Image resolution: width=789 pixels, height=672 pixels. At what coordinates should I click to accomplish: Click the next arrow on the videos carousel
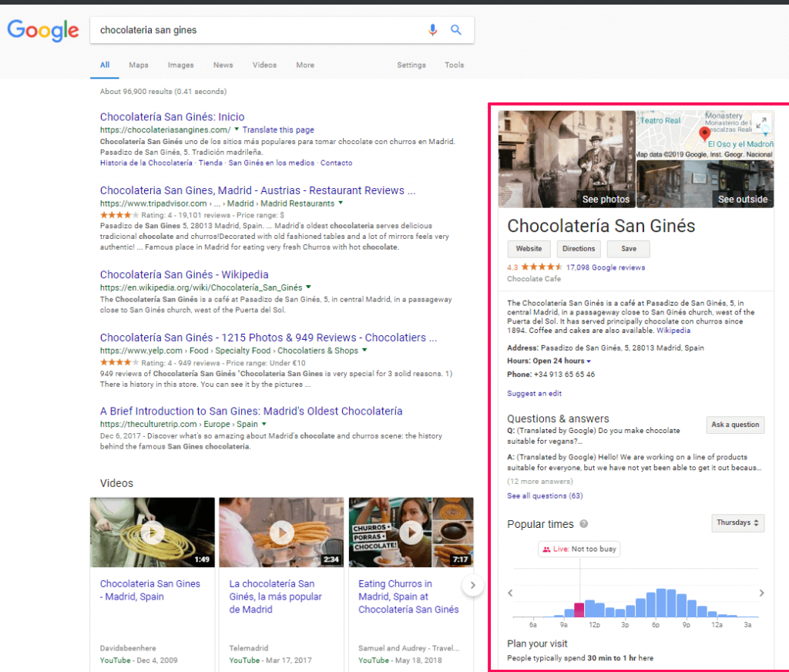point(472,585)
